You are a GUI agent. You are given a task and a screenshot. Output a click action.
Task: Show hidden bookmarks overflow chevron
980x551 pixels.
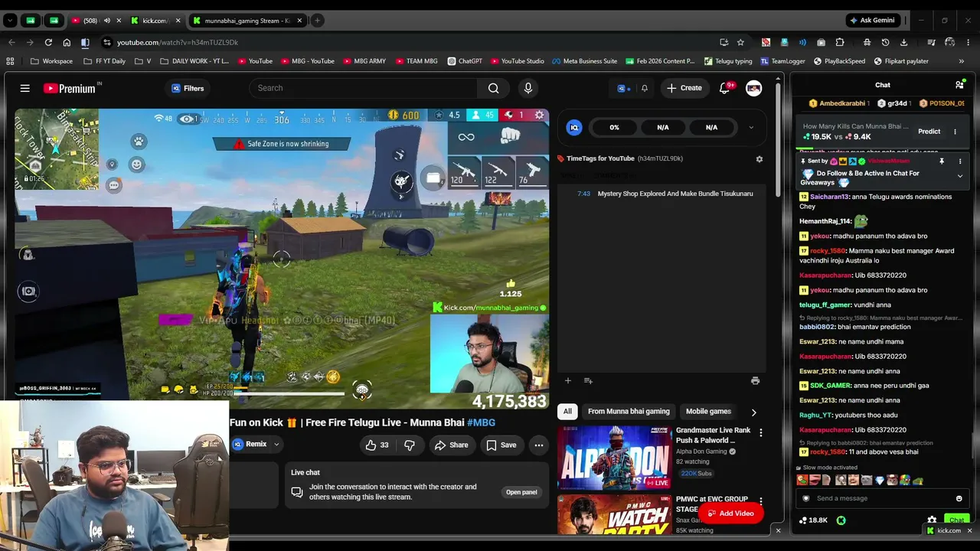(x=961, y=61)
